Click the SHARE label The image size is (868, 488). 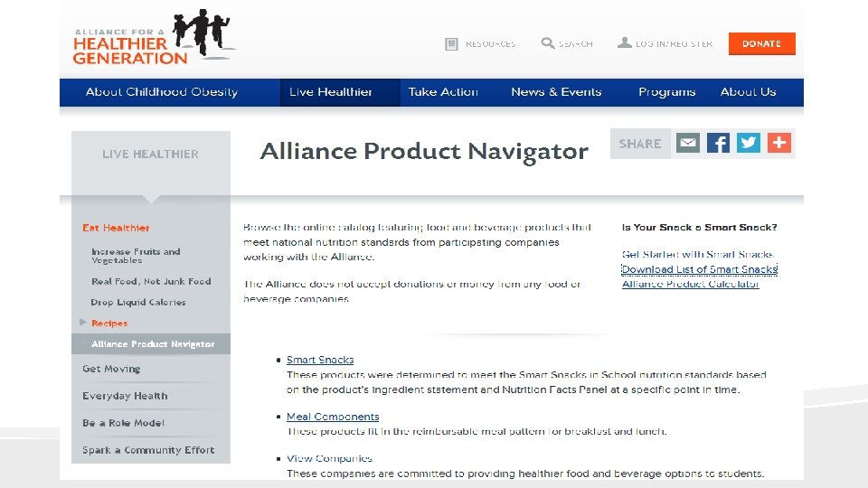tap(640, 144)
